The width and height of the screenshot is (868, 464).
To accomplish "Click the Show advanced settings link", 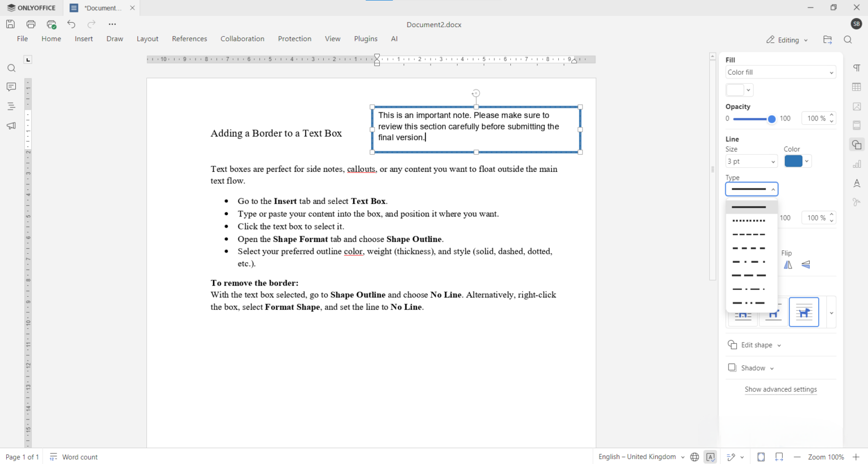I will pos(780,389).
